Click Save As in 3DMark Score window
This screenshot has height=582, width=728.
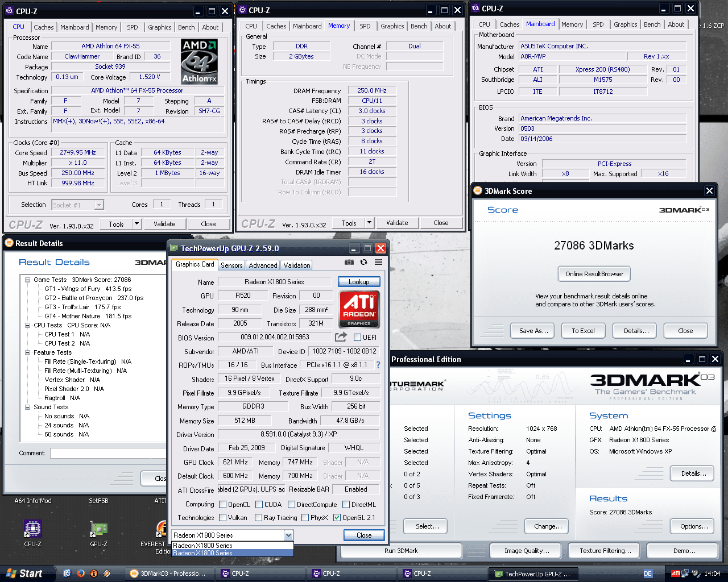(533, 331)
